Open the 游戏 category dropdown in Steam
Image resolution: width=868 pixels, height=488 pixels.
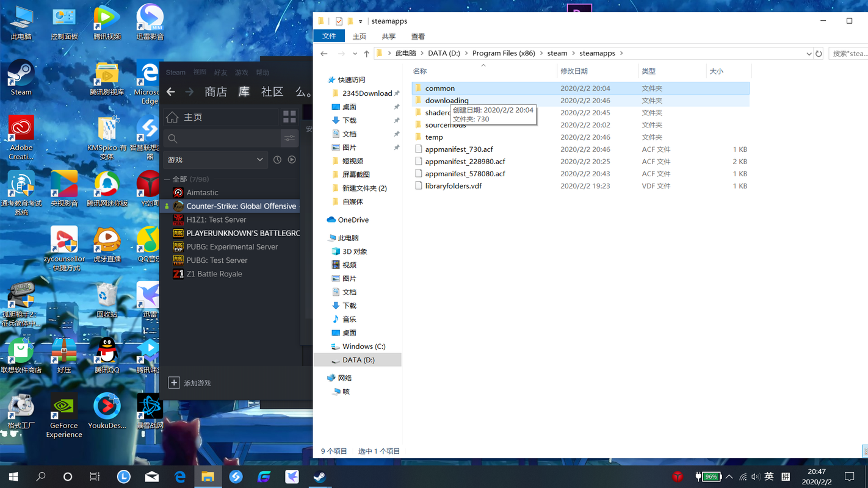click(x=215, y=160)
